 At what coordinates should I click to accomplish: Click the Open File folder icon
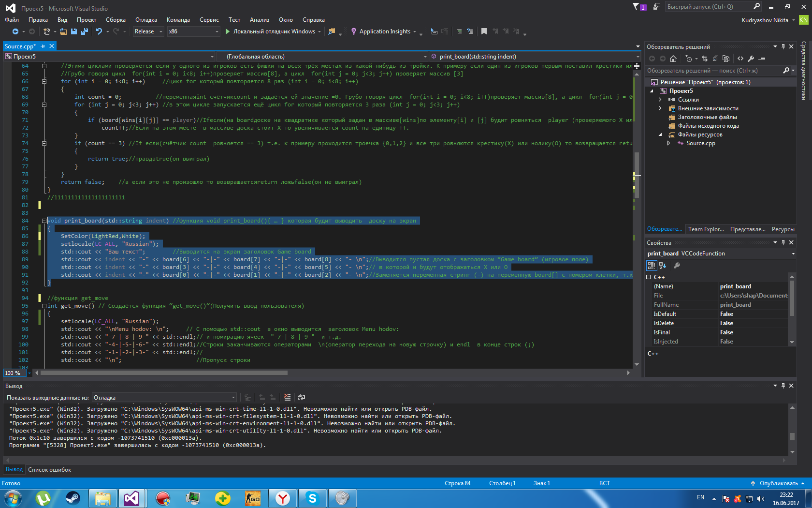coord(63,31)
